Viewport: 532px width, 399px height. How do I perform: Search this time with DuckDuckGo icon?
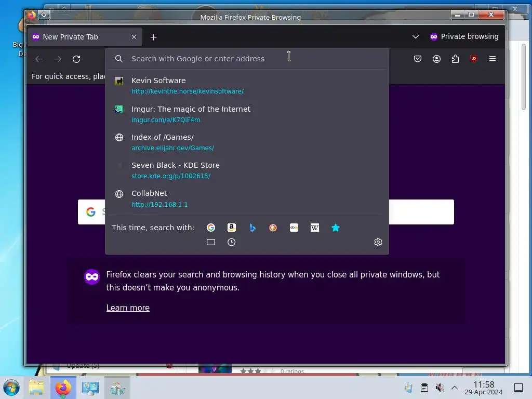tap(273, 228)
